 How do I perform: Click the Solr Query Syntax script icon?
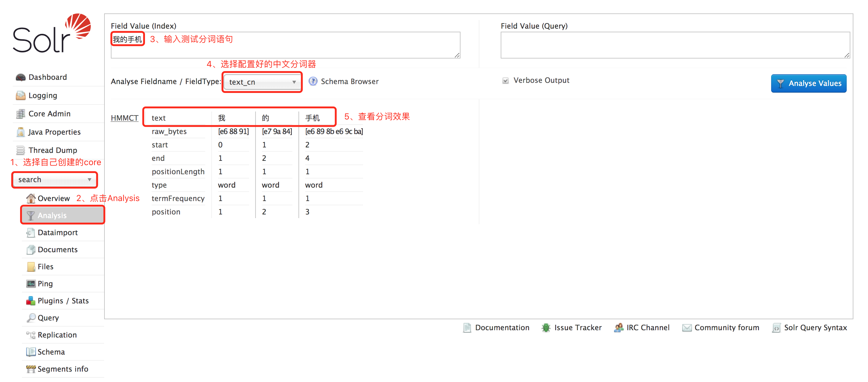[776, 328]
